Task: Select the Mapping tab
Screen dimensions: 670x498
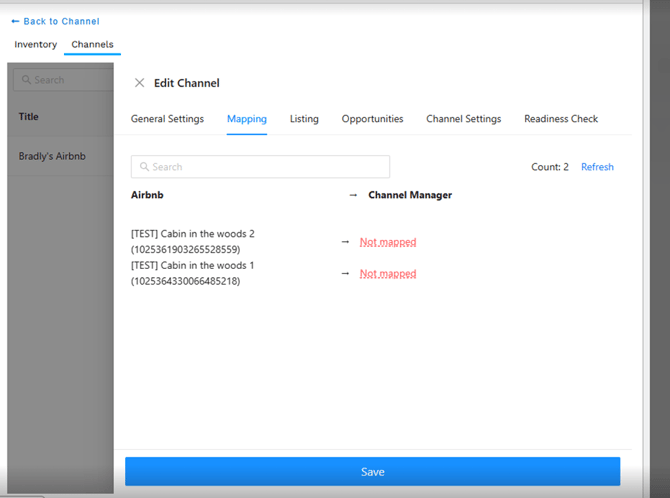Action: click(x=246, y=119)
